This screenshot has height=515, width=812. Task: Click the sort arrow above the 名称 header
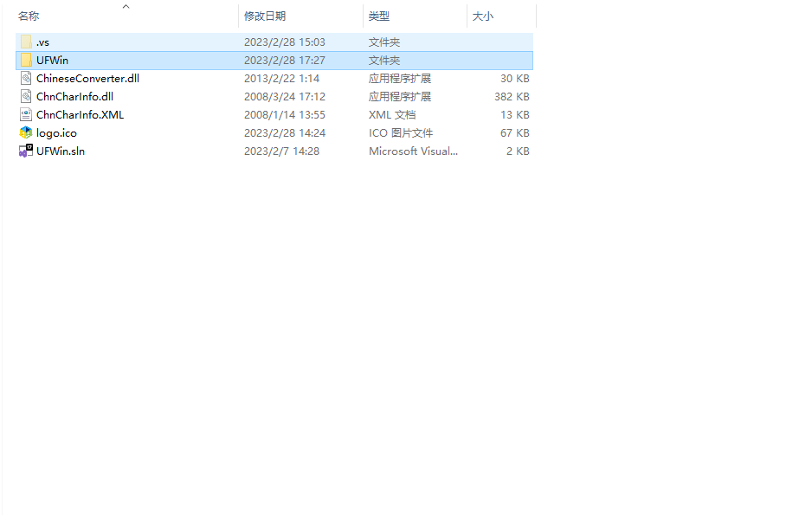126,7
